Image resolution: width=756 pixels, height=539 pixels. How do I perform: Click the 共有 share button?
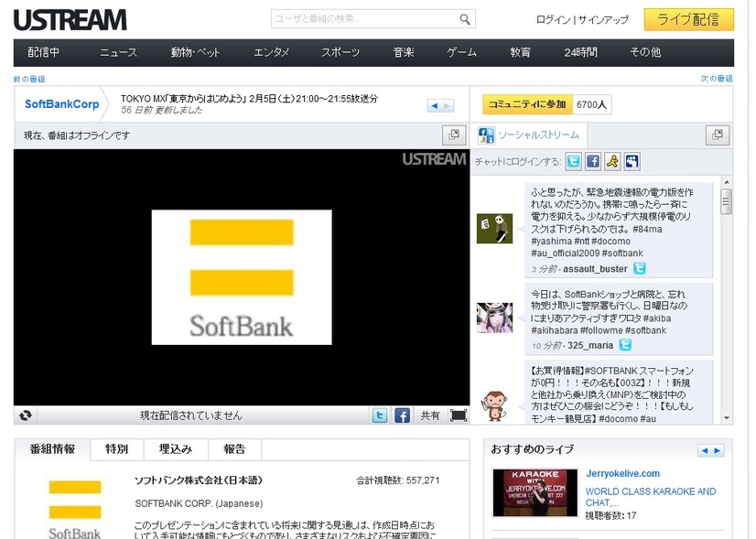click(x=429, y=415)
